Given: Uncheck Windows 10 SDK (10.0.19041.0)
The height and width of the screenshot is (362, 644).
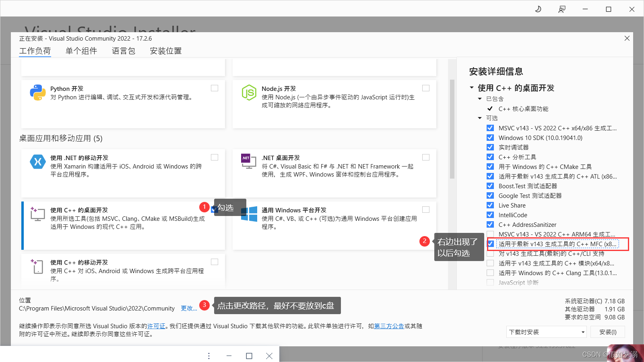Looking at the screenshot, I should [490, 138].
